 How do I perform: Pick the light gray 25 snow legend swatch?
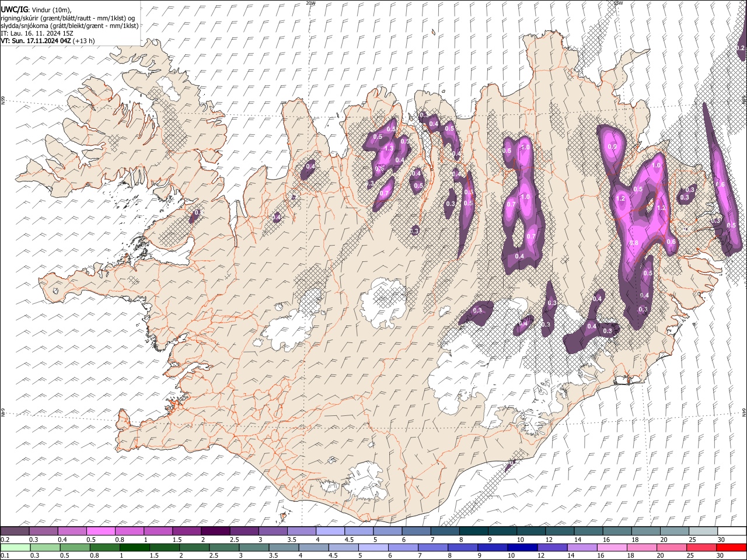[x=703, y=531]
